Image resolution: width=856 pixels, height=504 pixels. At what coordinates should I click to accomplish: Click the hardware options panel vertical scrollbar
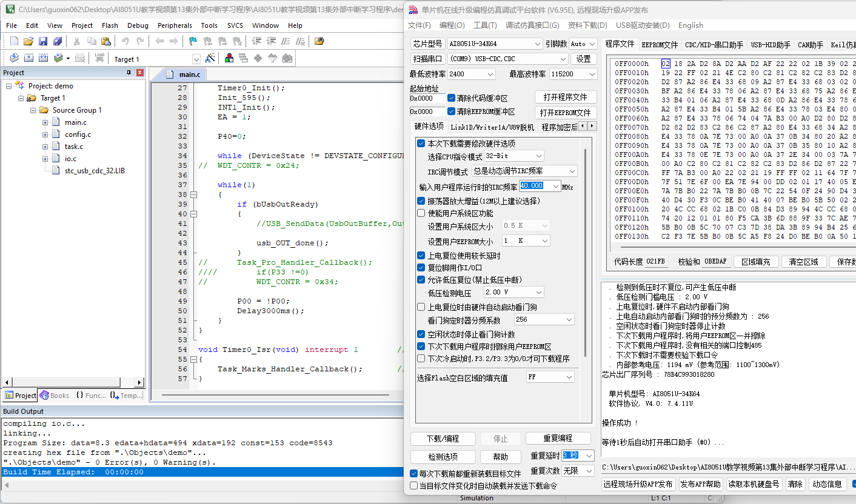[585, 253]
